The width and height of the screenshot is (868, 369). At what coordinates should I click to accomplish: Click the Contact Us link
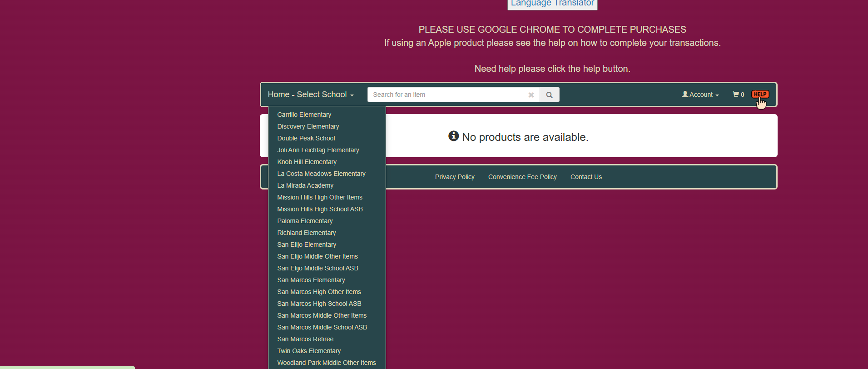point(586,177)
